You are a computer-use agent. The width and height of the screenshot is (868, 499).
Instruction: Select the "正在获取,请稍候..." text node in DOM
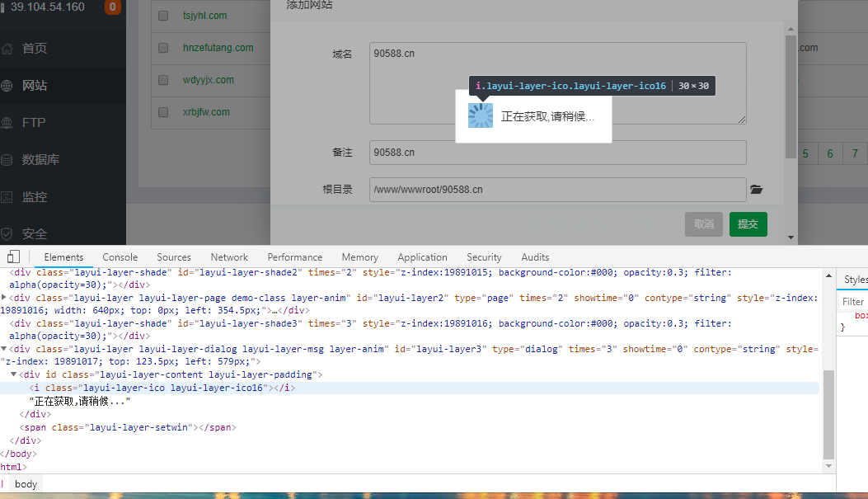click(80, 401)
